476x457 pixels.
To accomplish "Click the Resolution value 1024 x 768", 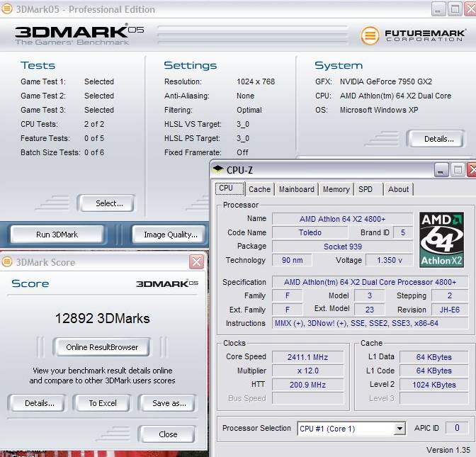I will click(256, 81).
